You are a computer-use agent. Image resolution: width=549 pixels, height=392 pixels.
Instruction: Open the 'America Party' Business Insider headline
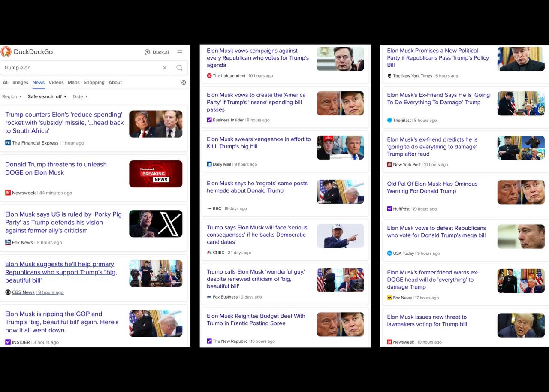[256, 103]
